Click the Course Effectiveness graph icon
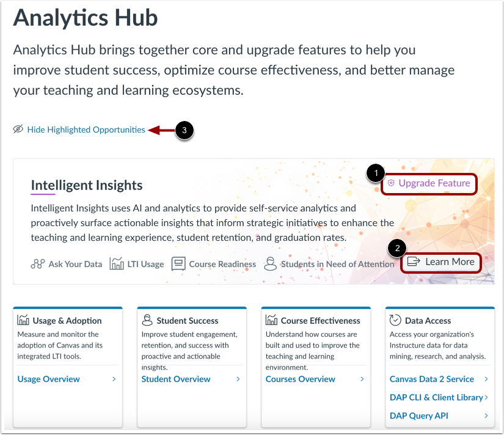The height and width of the screenshot is (435, 504). 271,320
